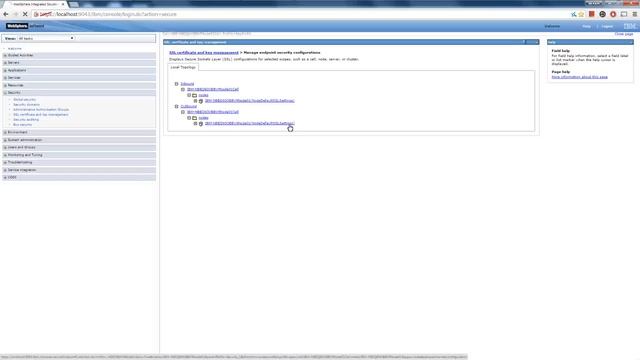Viewport: 640px width, 360px height.
Task: Open Security auditing link
Action: click(26, 120)
